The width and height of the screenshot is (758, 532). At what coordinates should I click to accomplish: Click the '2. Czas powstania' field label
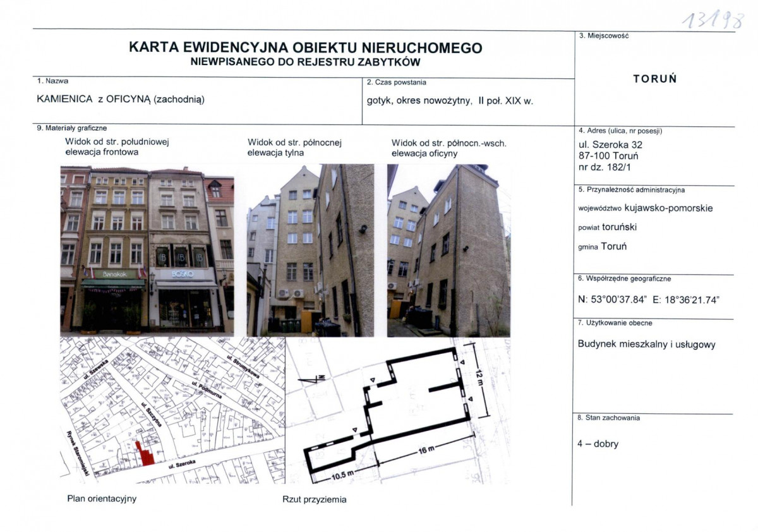pyautogui.click(x=395, y=82)
